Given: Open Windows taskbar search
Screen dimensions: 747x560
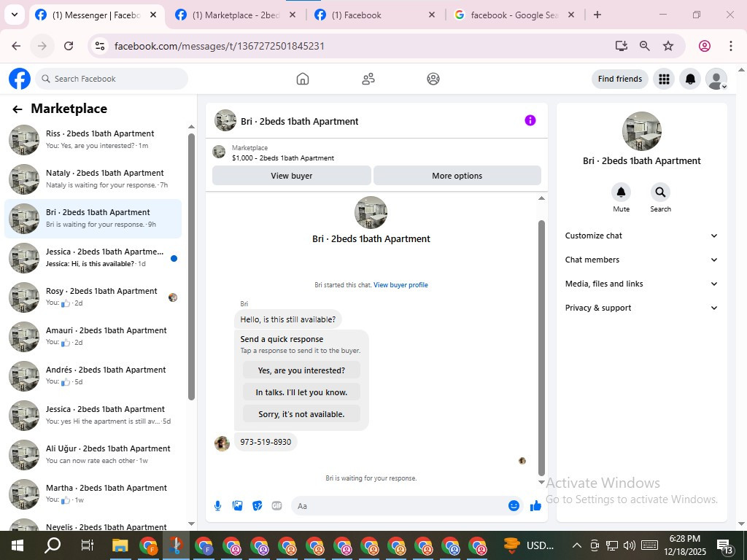Looking at the screenshot, I should pos(53,545).
